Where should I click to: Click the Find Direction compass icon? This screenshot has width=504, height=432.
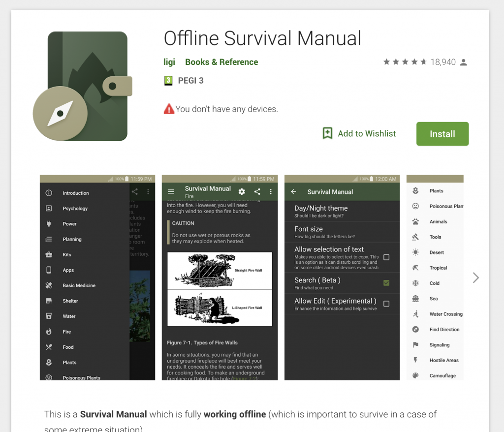pos(415,330)
